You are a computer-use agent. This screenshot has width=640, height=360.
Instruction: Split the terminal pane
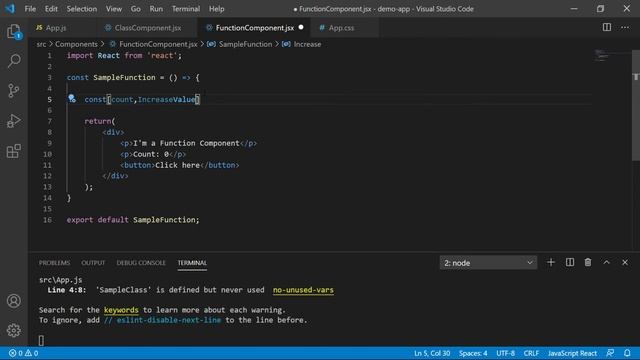(570, 262)
